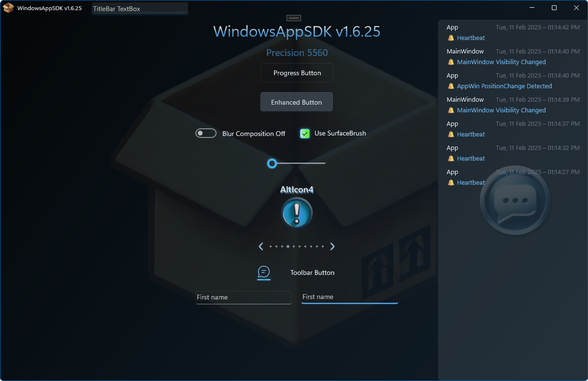Viewport: 588px width, 381px height.
Task: Uncheck the Use SurfaceBrush checkbox
Action: pyautogui.click(x=305, y=134)
